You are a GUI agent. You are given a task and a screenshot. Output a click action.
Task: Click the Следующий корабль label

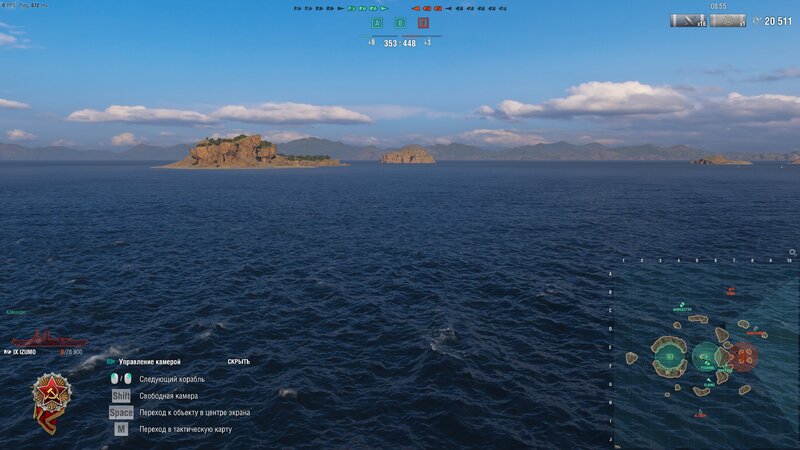pos(172,379)
